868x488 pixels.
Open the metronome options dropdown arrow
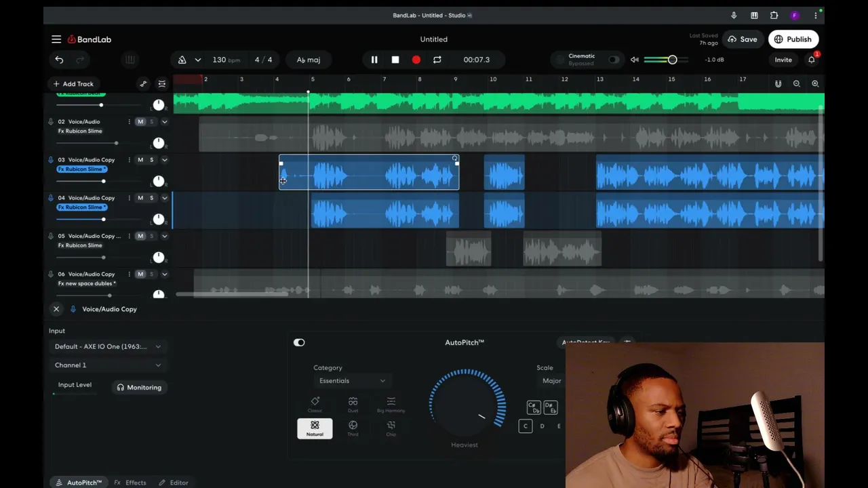pyautogui.click(x=198, y=60)
